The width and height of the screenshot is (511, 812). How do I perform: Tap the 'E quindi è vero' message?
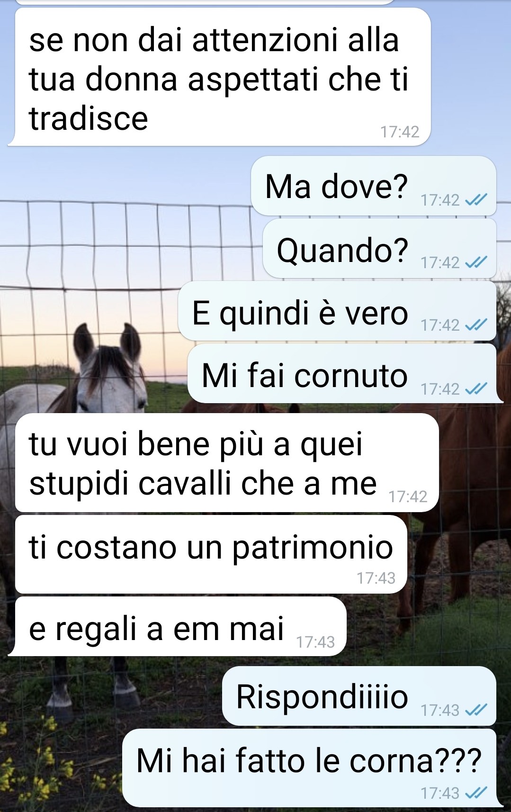coord(337,311)
